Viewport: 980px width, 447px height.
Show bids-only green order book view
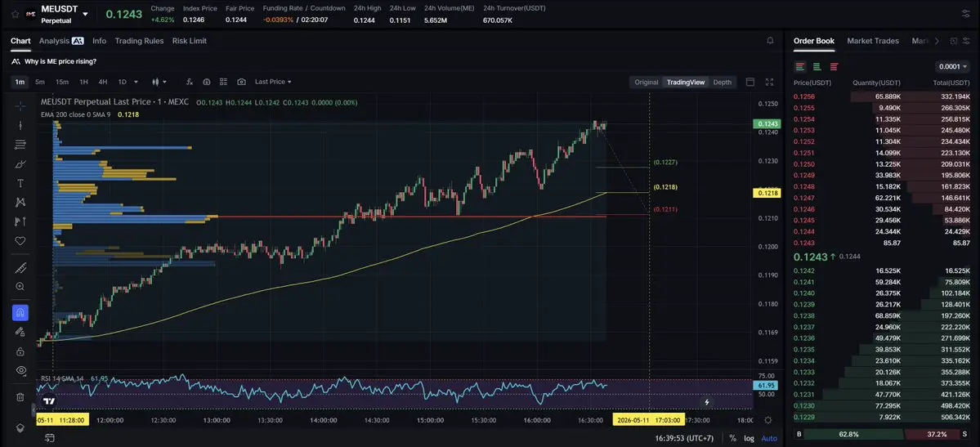click(x=817, y=66)
